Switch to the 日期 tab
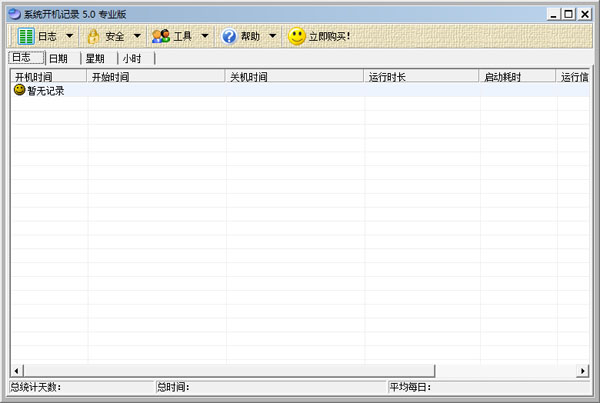Image resolution: width=600 pixels, height=403 pixels. 60,59
